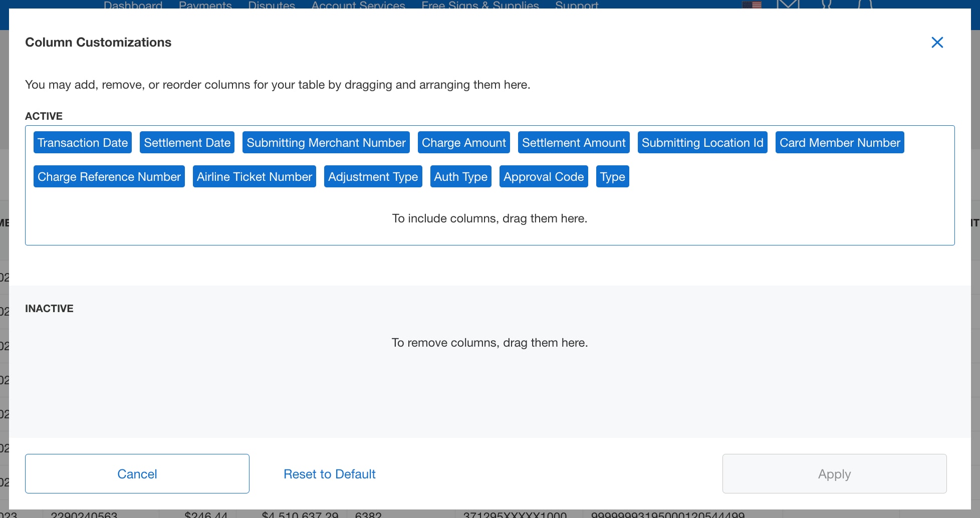Select the Type column chip

[x=612, y=176]
